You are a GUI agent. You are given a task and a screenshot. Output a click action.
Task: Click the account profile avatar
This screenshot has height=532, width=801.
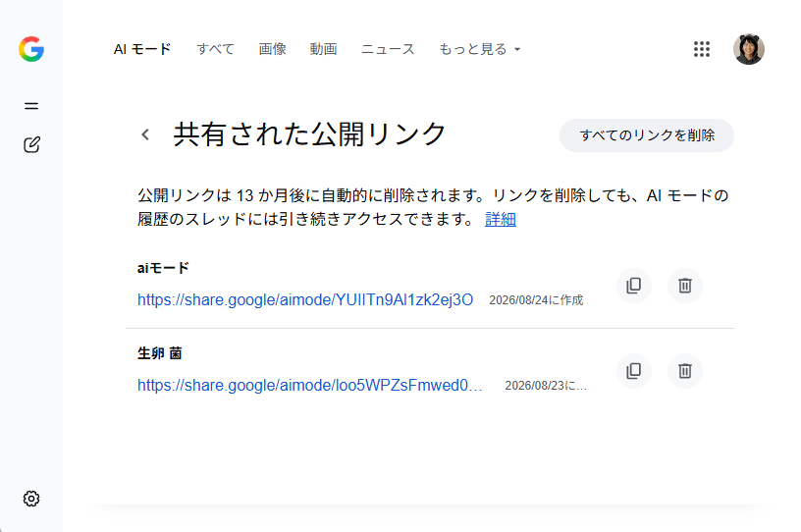pyautogui.click(x=748, y=49)
